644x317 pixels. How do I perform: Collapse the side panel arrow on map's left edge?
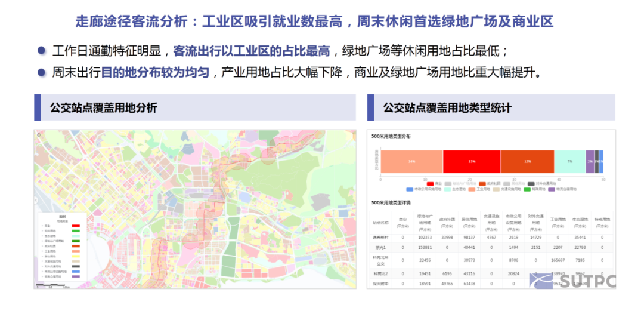click(36, 200)
